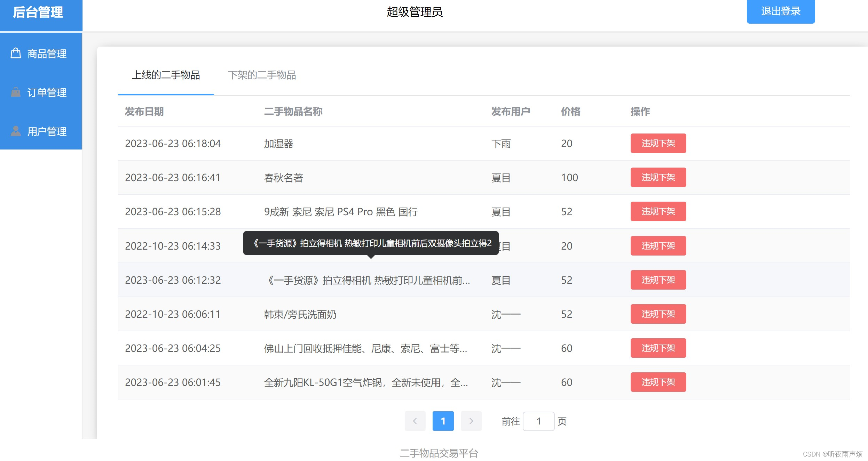Click the date 2023-06-23 06:01:45

pos(173,382)
